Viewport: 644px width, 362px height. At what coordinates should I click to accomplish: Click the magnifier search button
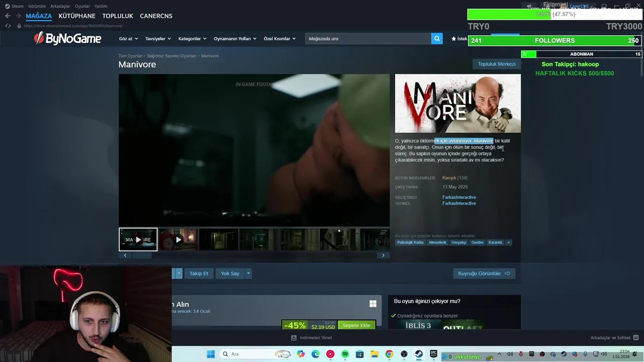pos(437,38)
